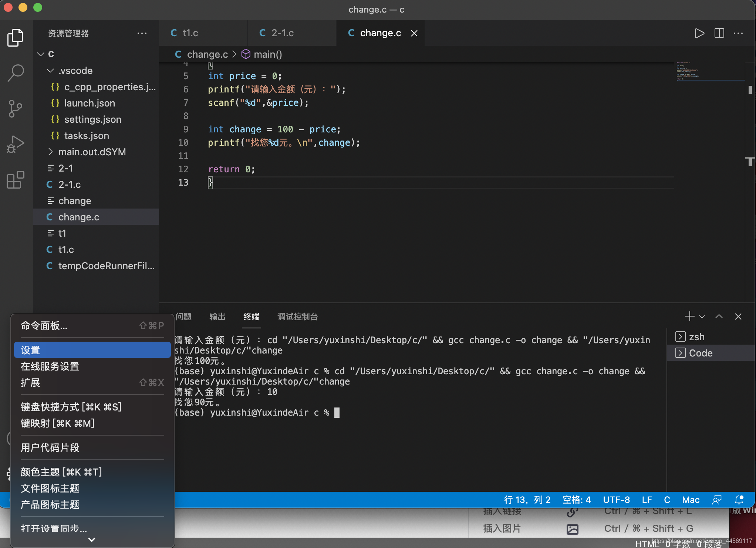756x548 pixels.
Task: Open explorer panel more actions ellipsis
Action: [x=142, y=33]
